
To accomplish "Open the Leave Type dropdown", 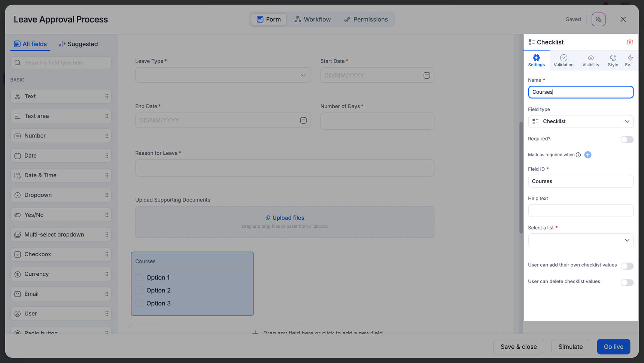I will pyautogui.click(x=223, y=75).
